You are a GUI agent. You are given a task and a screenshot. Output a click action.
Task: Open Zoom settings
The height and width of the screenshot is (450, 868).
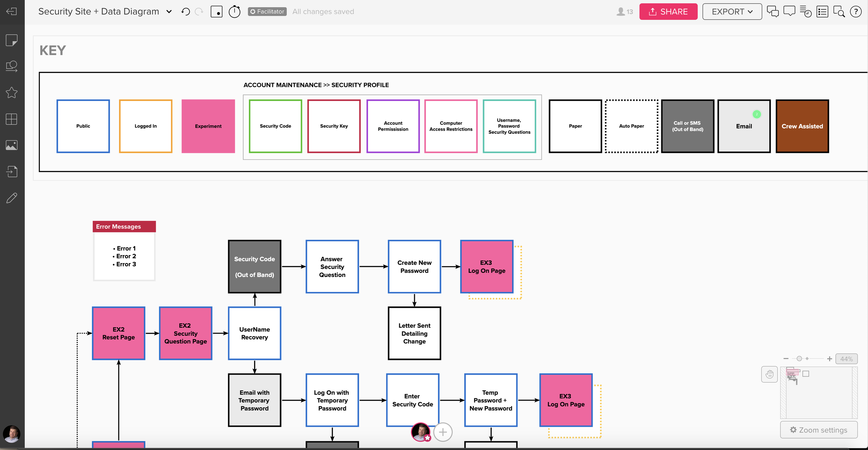pyautogui.click(x=818, y=430)
